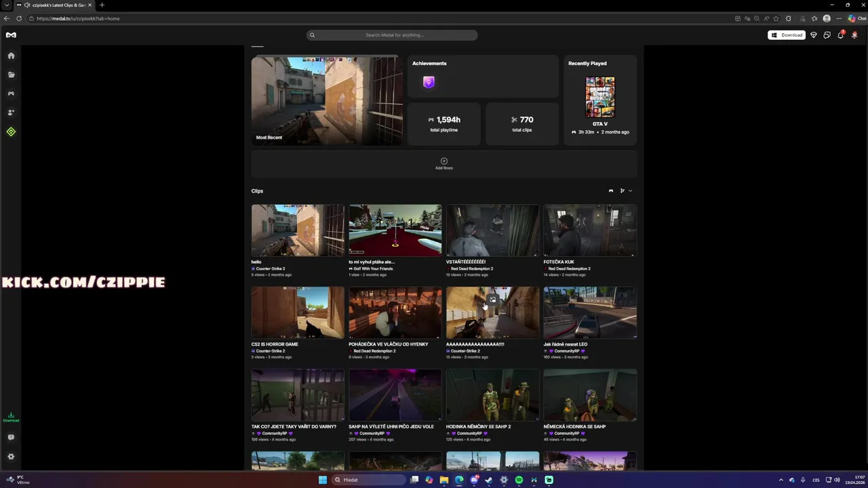Open messages icon in Medal header
The width and height of the screenshot is (868, 488).
click(x=827, y=35)
